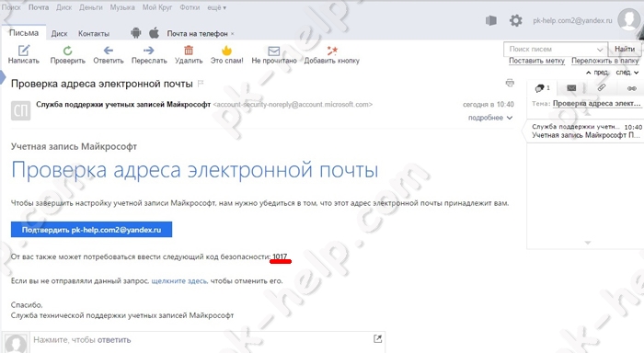Go to previous message with пред.
Screen dimensions: 644x353
coord(597,73)
